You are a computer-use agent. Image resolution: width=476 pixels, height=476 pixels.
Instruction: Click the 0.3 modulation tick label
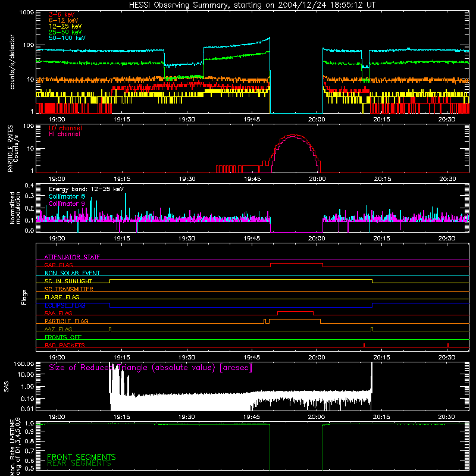(29, 196)
